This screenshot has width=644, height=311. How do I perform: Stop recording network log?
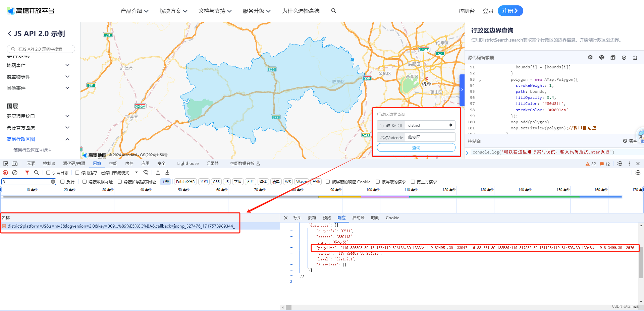(x=5, y=173)
